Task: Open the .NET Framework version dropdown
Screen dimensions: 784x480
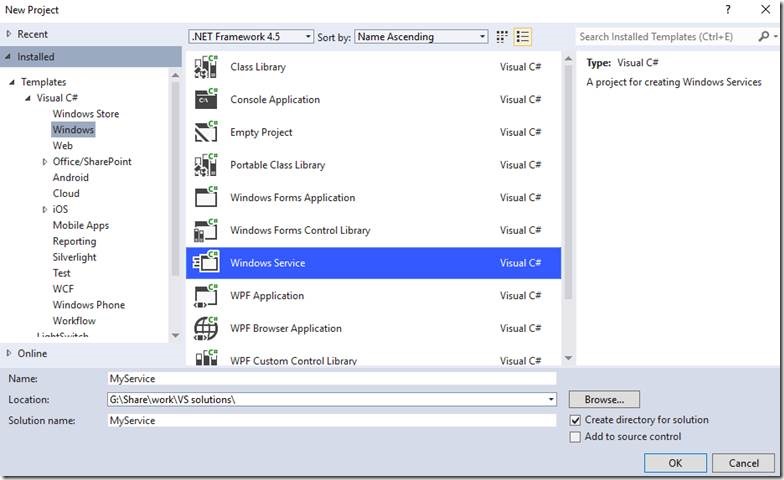Action: [x=251, y=36]
